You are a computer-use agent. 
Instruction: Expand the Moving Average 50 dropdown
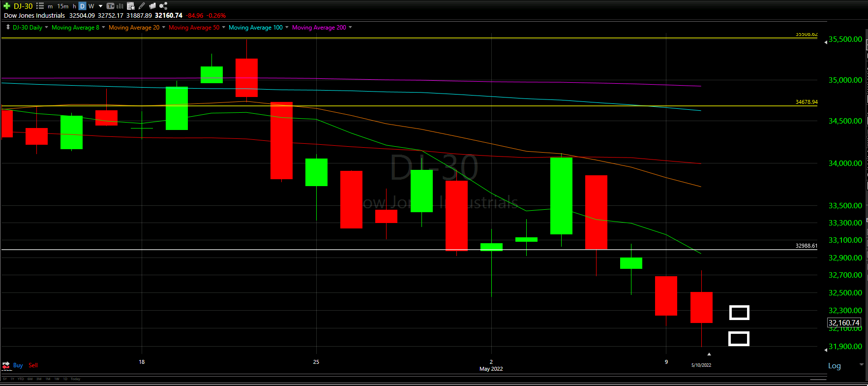(x=224, y=27)
